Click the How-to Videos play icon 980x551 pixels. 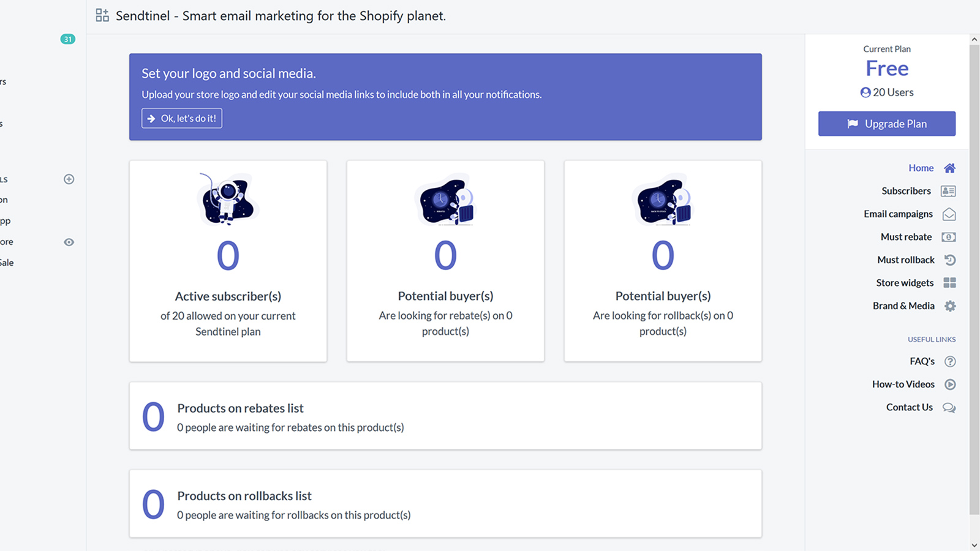[950, 384]
